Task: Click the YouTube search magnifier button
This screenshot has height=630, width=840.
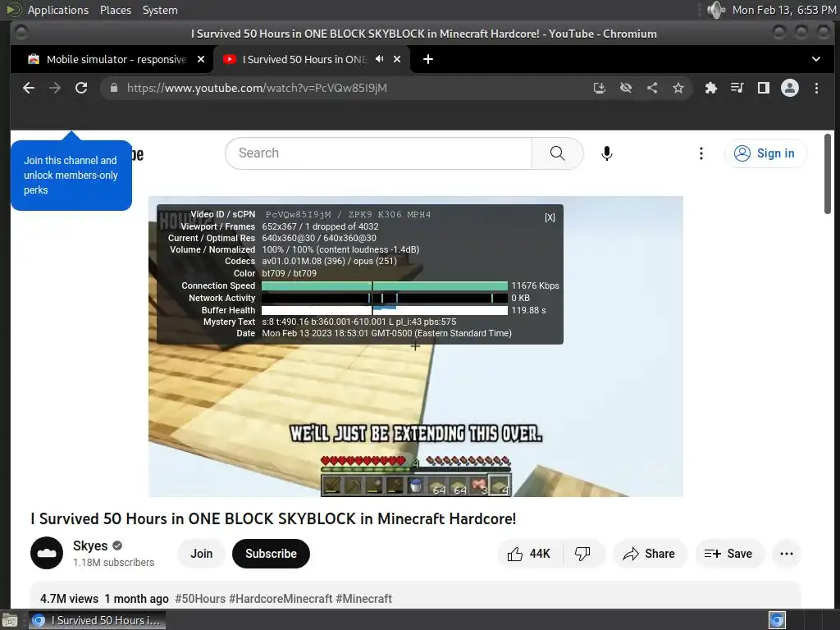Action: 557,153
